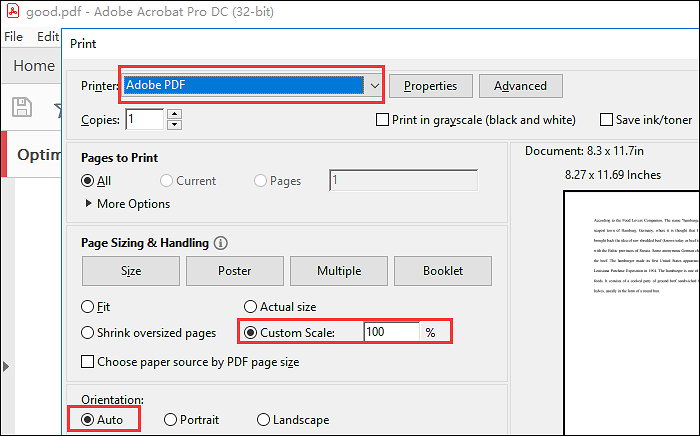This screenshot has height=436, width=700.
Task: Open Advanced print settings
Action: pyautogui.click(x=520, y=86)
